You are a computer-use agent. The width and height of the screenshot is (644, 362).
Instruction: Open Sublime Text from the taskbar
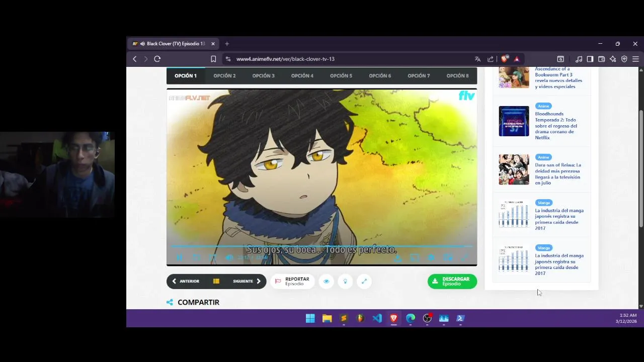344,318
